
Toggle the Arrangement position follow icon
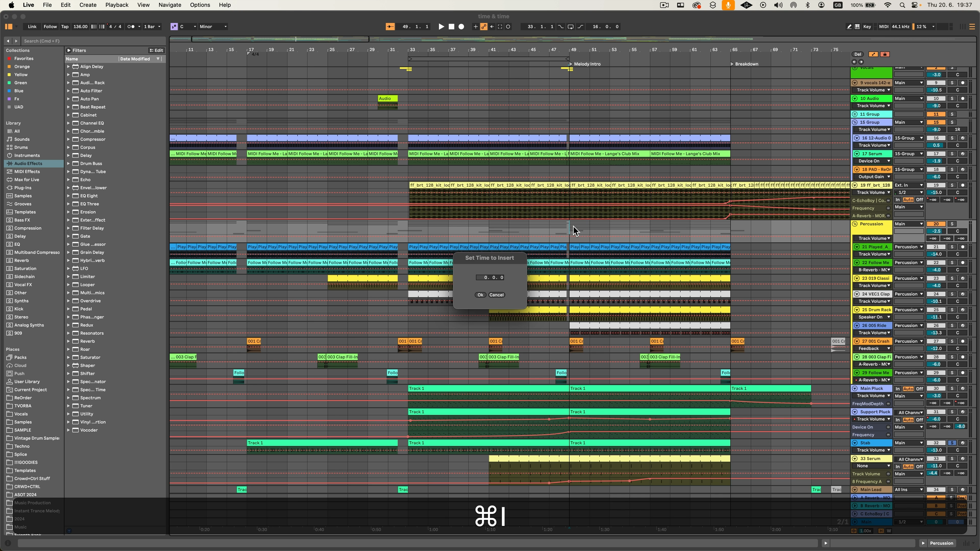pos(390,27)
